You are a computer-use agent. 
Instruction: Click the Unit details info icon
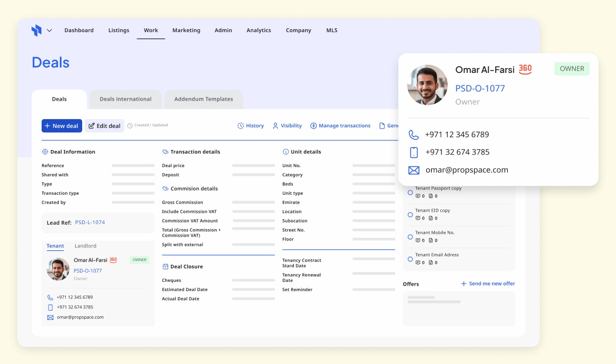(x=286, y=152)
